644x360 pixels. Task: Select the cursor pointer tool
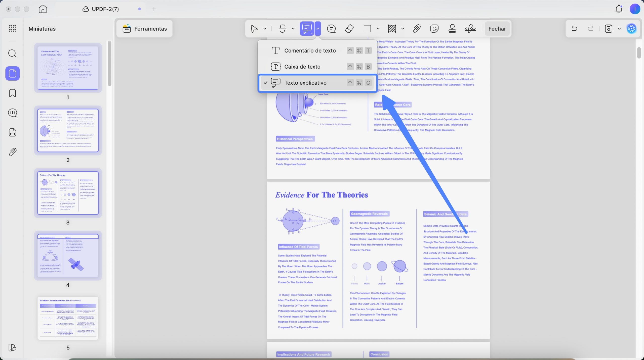(254, 29)
